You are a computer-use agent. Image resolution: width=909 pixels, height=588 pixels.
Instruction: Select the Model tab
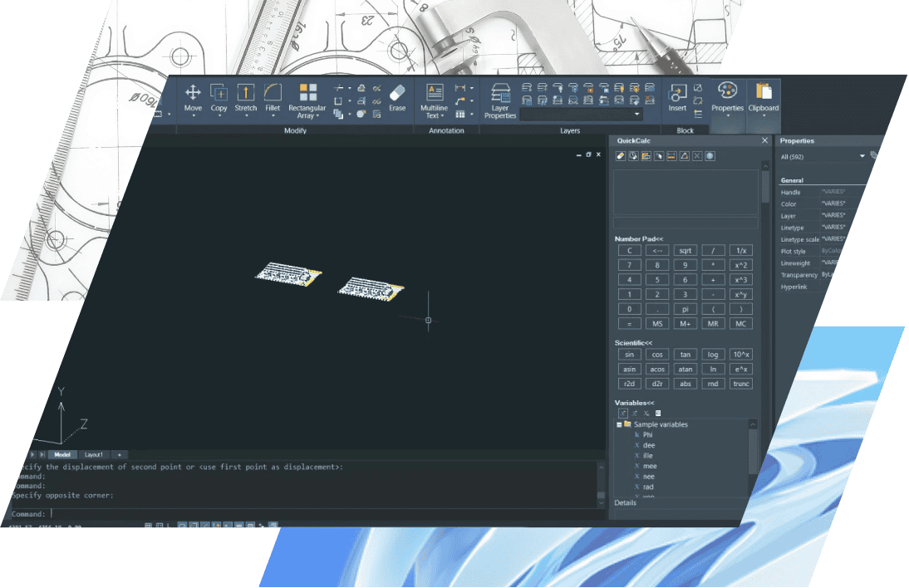[x=62, y=455]
